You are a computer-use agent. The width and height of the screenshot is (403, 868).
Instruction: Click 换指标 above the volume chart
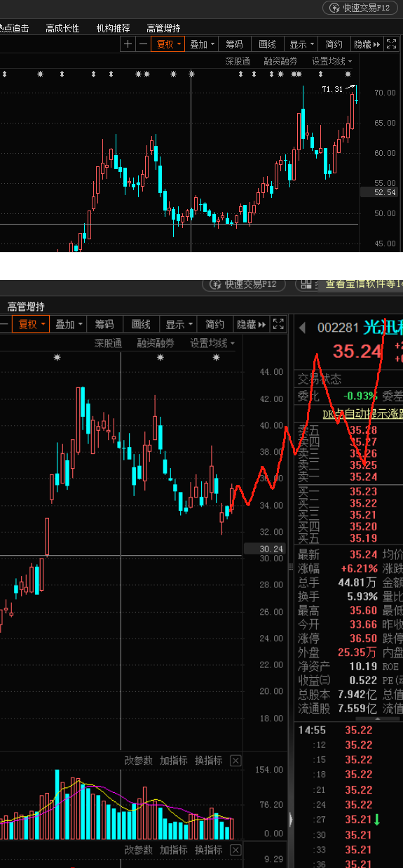209,761
